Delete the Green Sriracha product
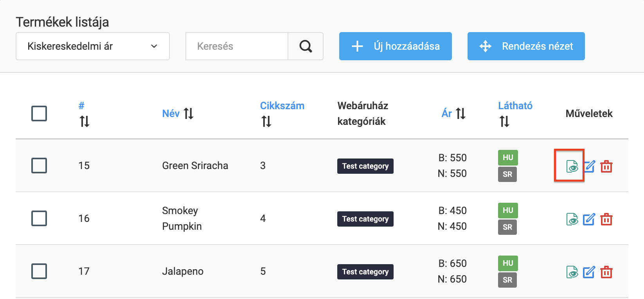Viewport: 644px width, 299px height. 607,166
